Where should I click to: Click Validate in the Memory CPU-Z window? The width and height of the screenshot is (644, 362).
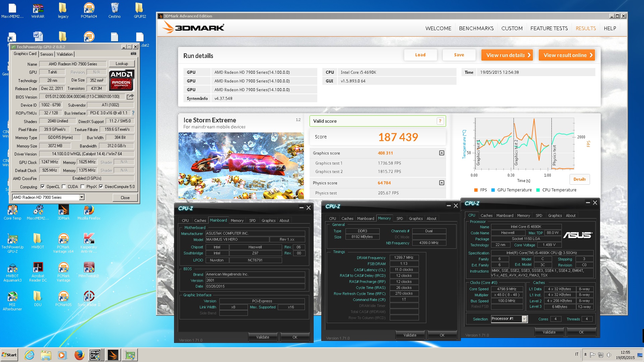(410, 335)
